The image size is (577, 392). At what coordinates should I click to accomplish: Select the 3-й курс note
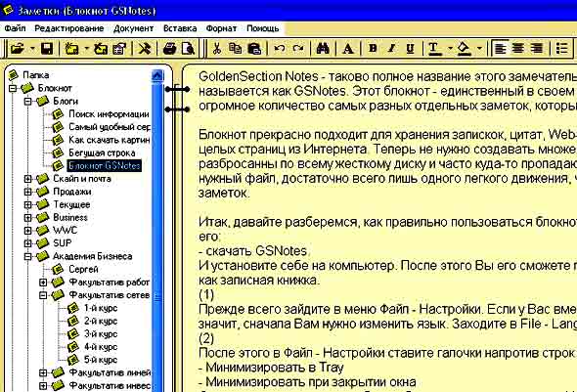coord(101,334)
